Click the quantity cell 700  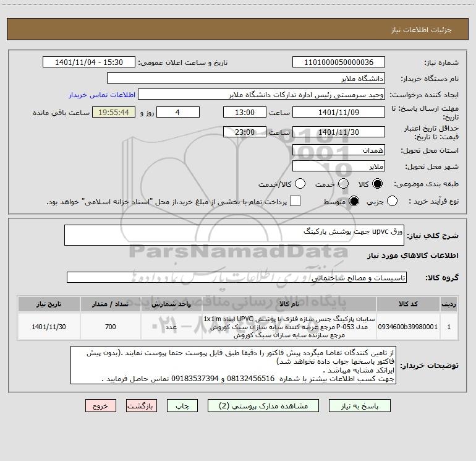click(111, 327)
